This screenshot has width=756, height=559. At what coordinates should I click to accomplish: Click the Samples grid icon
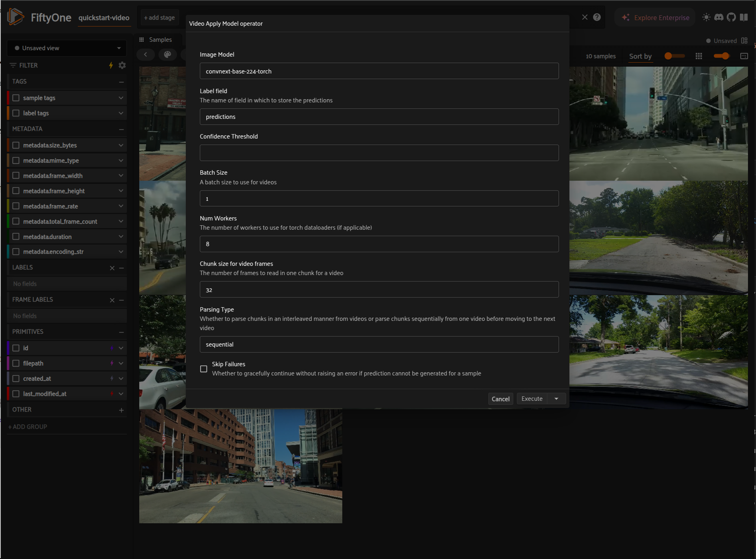click(142, 39)
